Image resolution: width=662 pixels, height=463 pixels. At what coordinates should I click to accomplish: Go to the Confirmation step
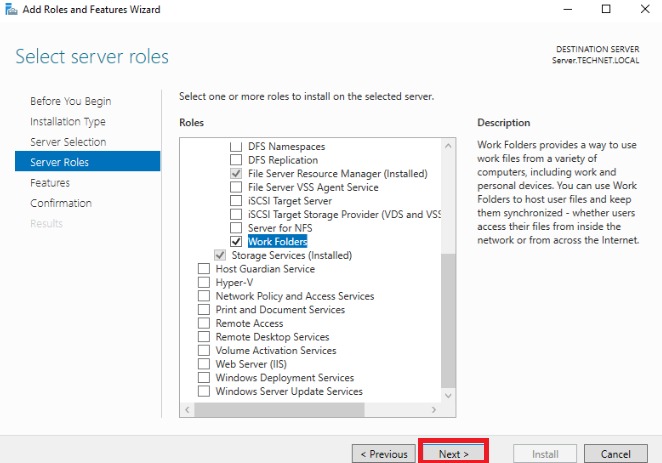coord(61,203)
